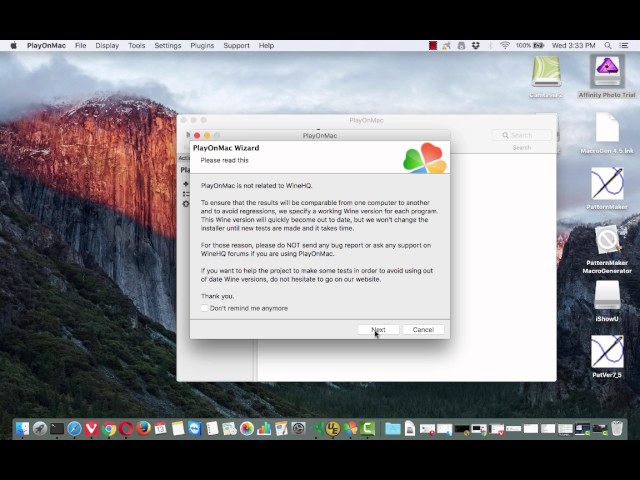Viewport: 640px width, 480px height.
Task: Open Numbers from the Dock
Action: (264, 429)
